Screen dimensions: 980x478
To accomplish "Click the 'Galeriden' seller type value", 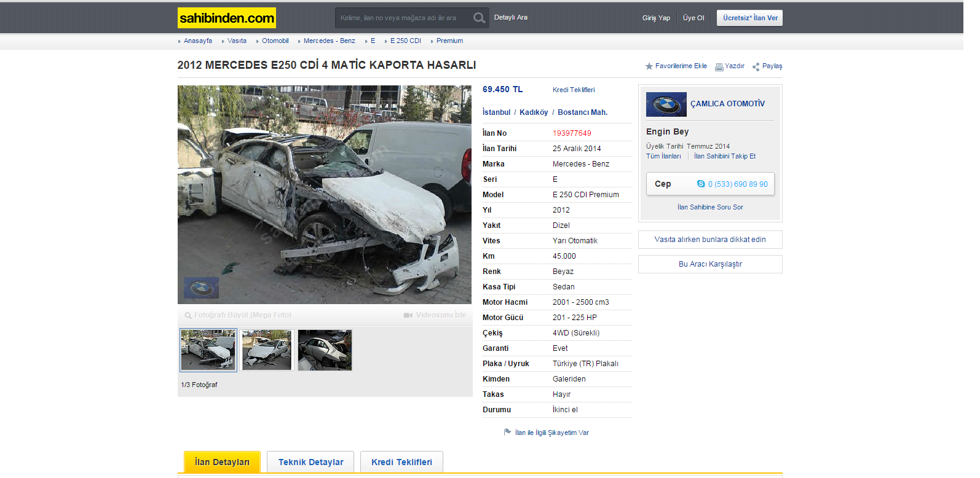I will [x=569, y=379].
